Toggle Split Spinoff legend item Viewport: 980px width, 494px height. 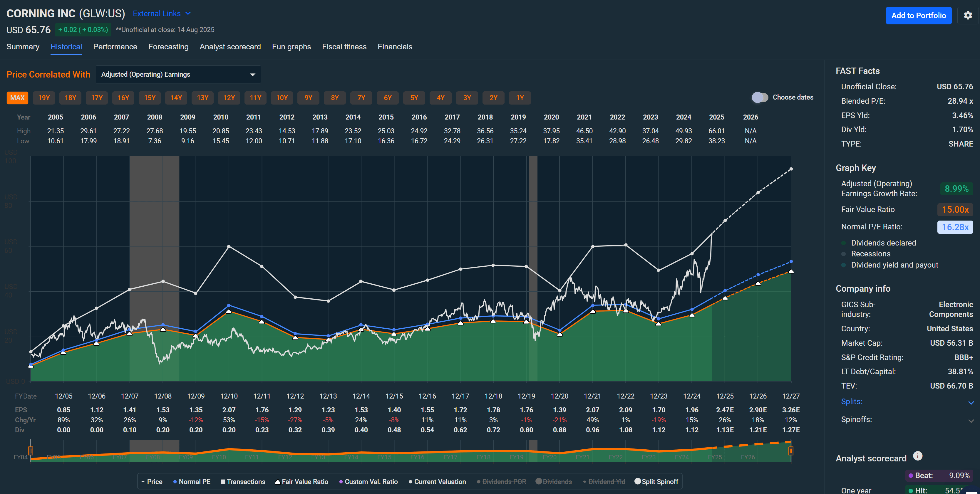(x=656, y=481)
